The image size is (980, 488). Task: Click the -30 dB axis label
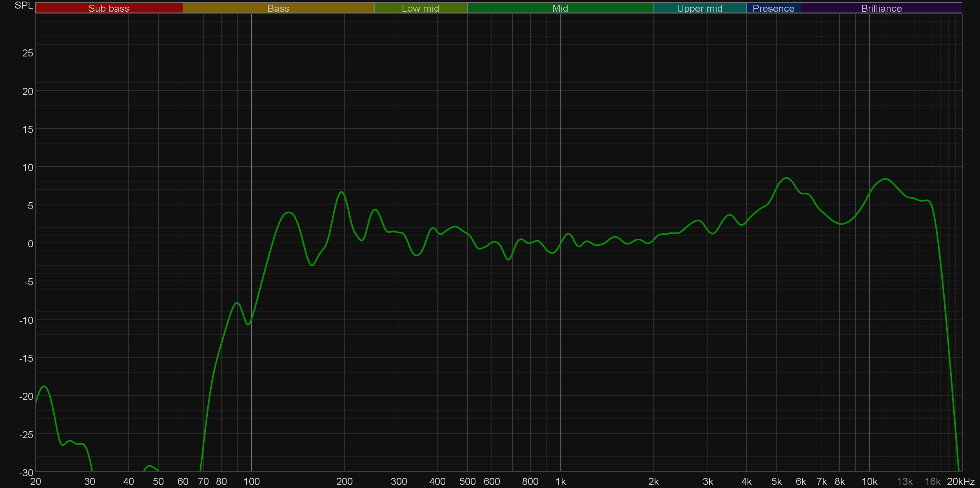[26, 473]
